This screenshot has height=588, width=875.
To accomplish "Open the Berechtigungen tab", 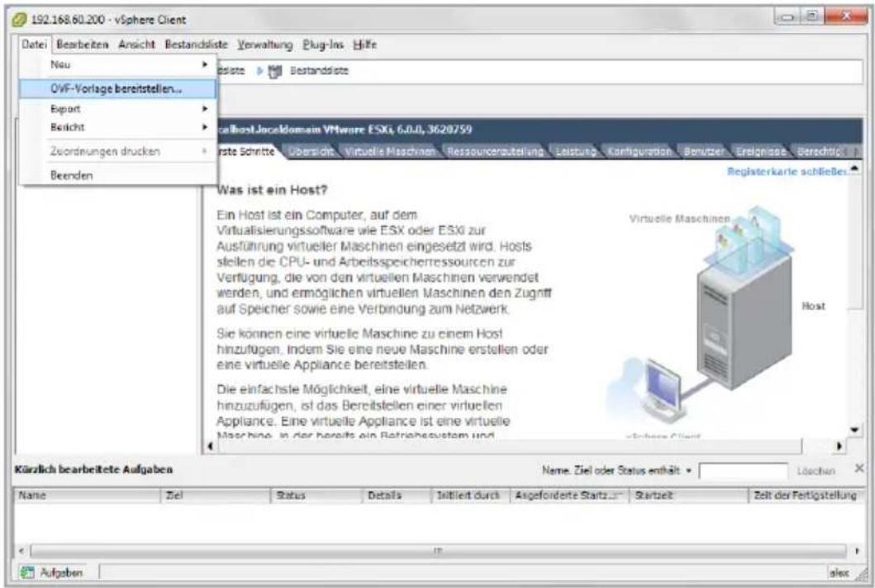I will 818,151.
